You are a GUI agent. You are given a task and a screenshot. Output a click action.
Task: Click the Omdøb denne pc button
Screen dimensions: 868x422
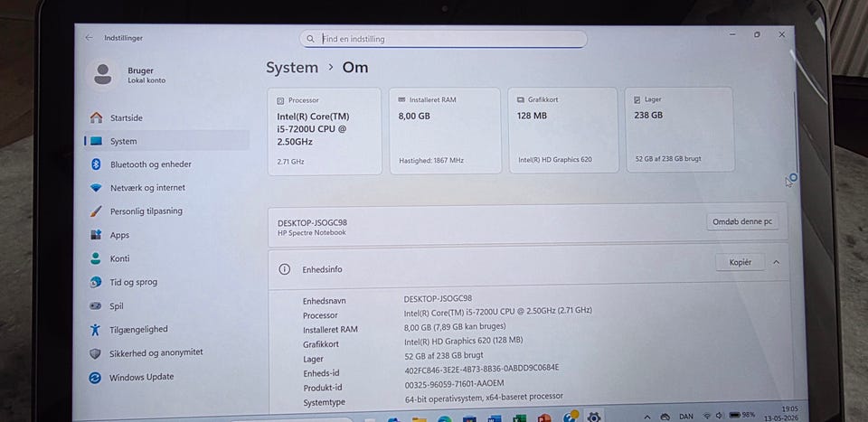click(741, 221)
